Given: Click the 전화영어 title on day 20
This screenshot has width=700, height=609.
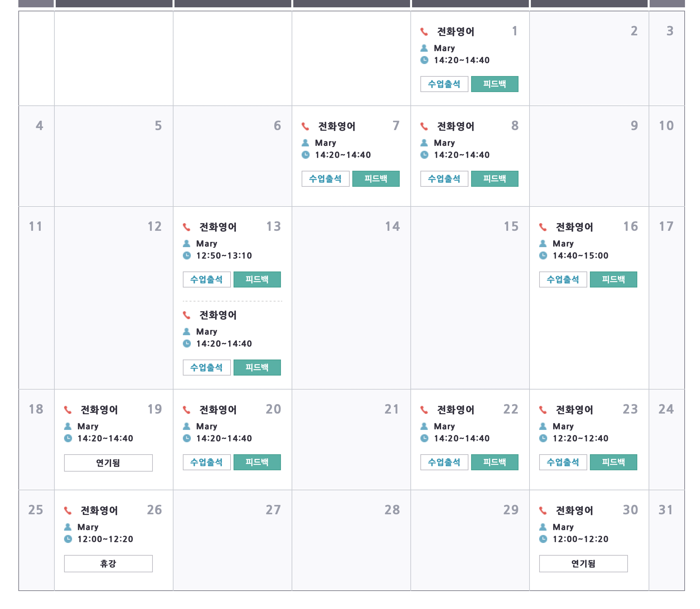Looking at the screenshot, I should click(x=218, y=410).
